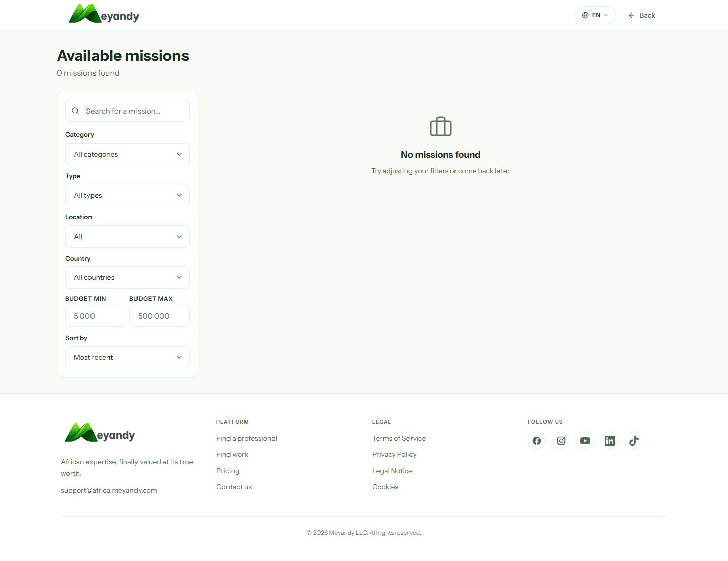Open the All types dropdown
Screen dimensions: 728x561
(x=127, y=195)
